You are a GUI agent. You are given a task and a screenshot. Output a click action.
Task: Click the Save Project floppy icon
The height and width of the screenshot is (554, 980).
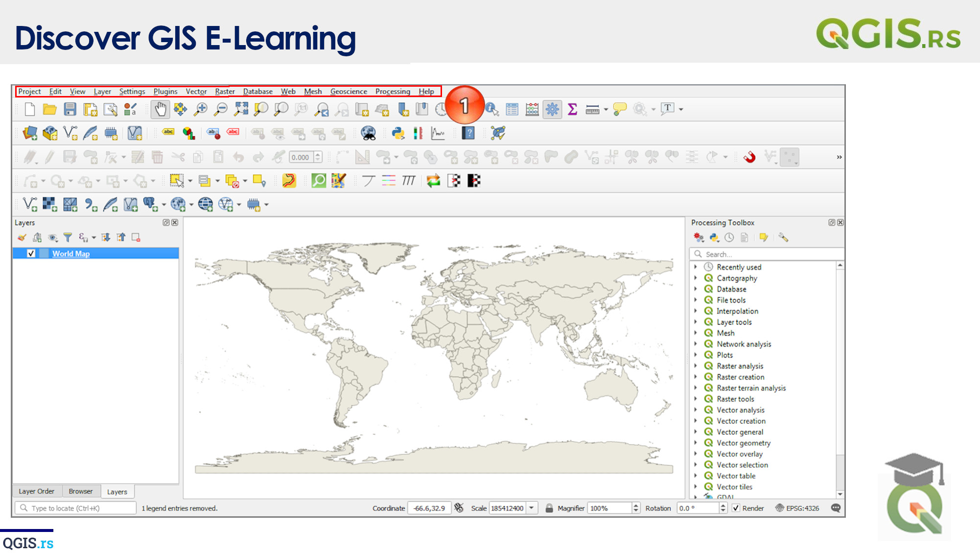pos(70,109)
